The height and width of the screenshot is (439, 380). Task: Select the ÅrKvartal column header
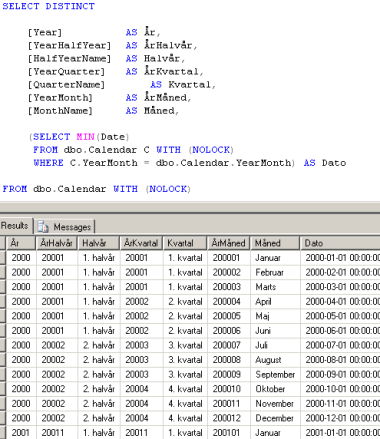[x=141, y=243]
